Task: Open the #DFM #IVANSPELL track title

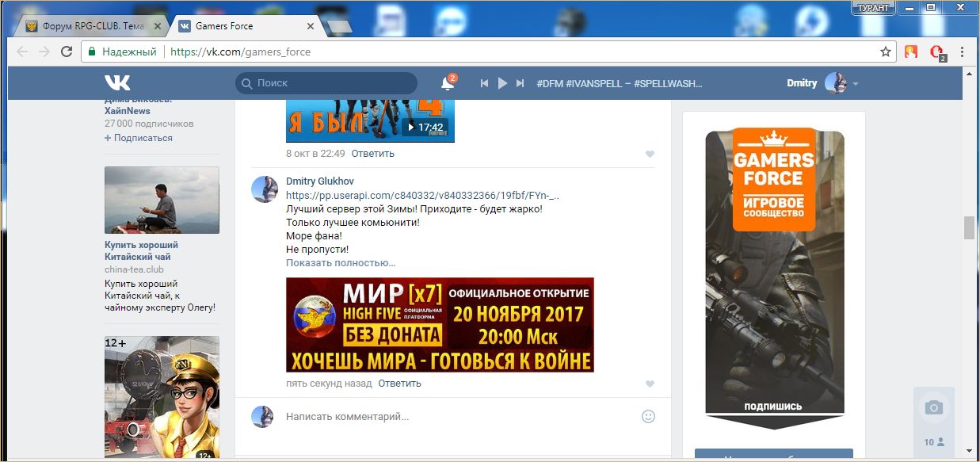Action: tap(620, 83)
